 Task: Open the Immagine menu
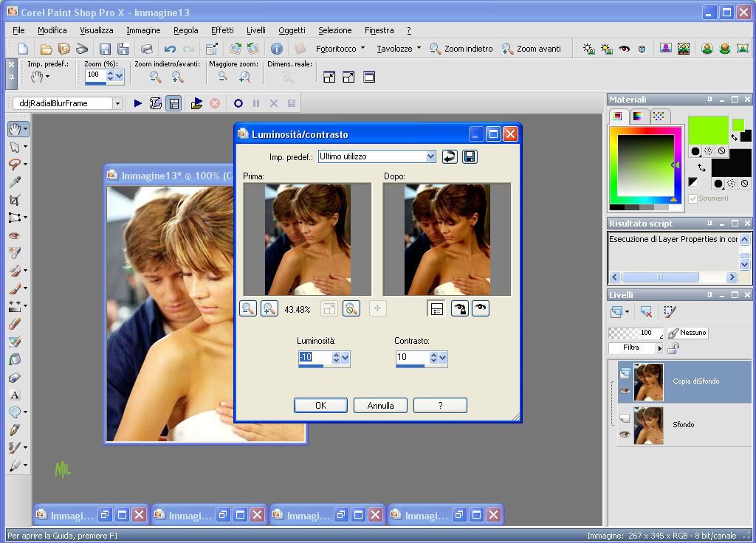pyautogui.click(x=143, y=30)
